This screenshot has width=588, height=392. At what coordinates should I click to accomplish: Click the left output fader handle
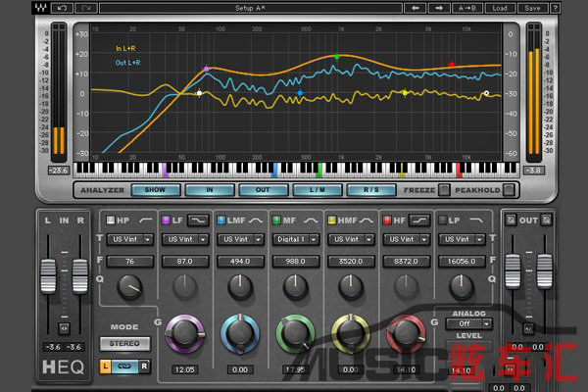click(x=513, y=271)
